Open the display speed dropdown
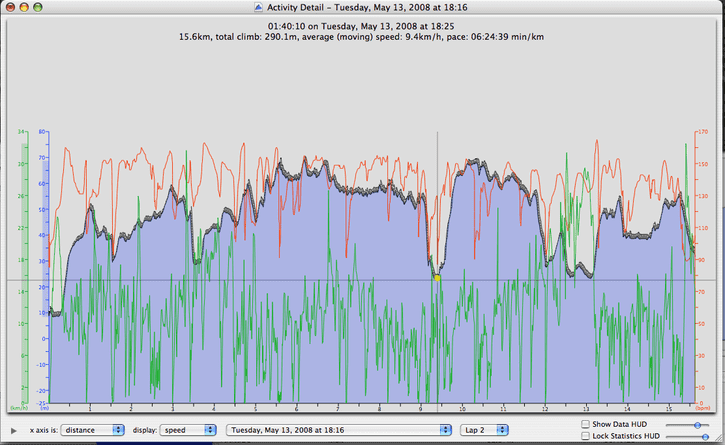The width and height of the screenshot is (725, 445). click(188, 430)
